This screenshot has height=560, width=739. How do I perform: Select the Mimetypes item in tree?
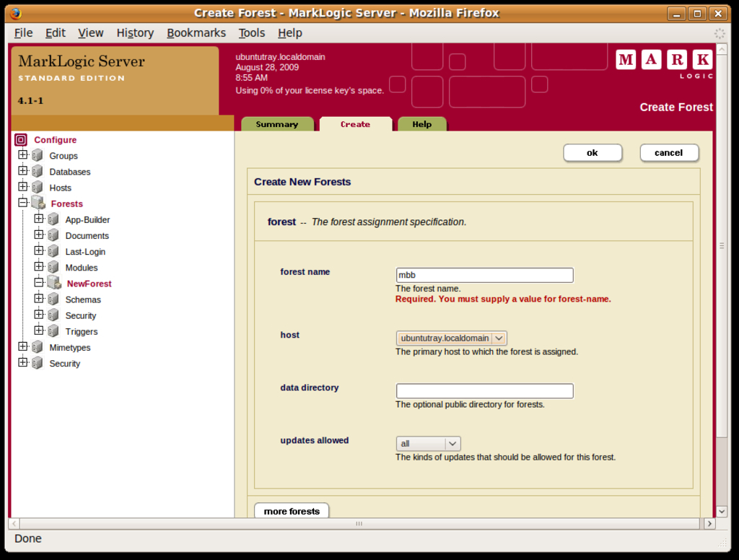tap(70, 348)
